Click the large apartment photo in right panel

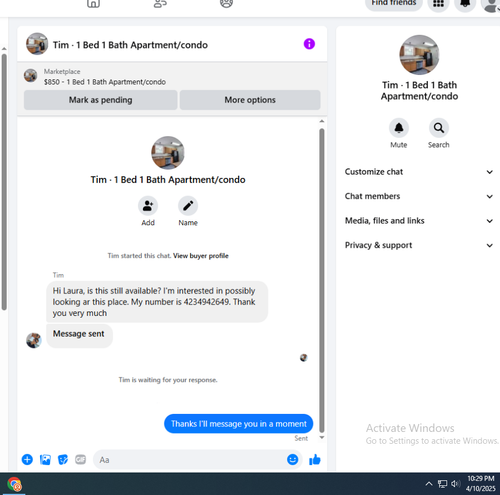tap(419, 55)
